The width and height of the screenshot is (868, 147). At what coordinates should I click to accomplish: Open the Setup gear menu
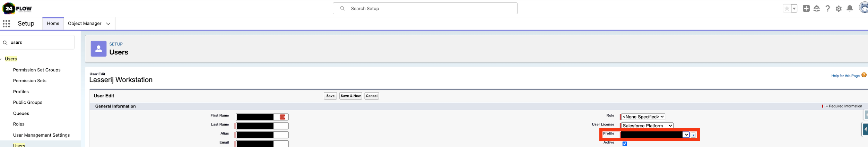pos(839,9)
